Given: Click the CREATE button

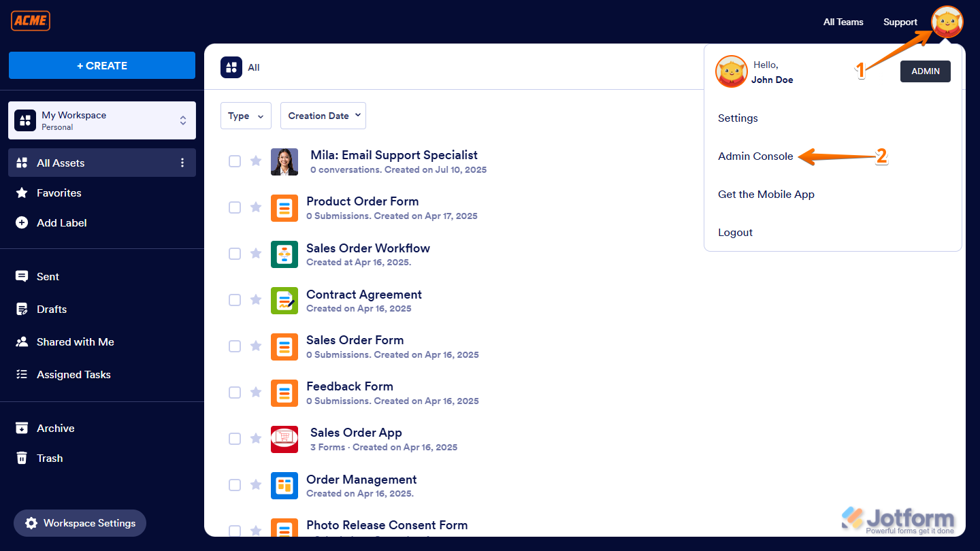Looking at the screenshot, I should click(x=102, y=65).
